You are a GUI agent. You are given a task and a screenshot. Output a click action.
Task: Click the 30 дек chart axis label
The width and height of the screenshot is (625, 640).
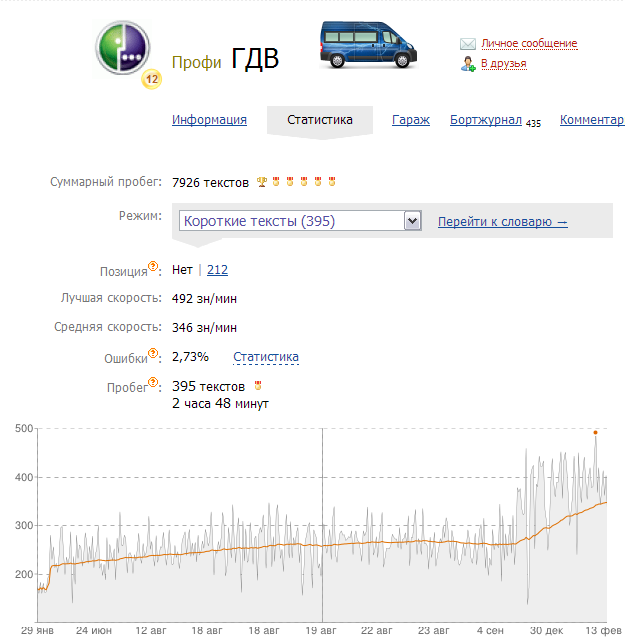click(x=546, y=631)
